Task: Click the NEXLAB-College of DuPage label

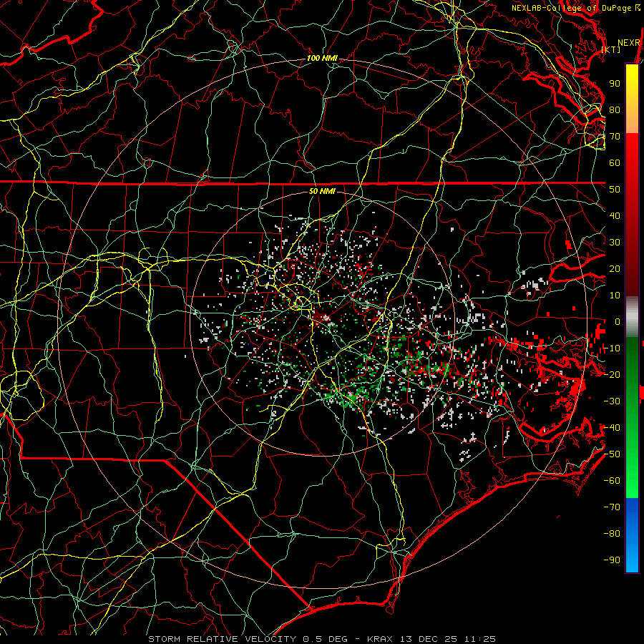Action: pos(572,8)
